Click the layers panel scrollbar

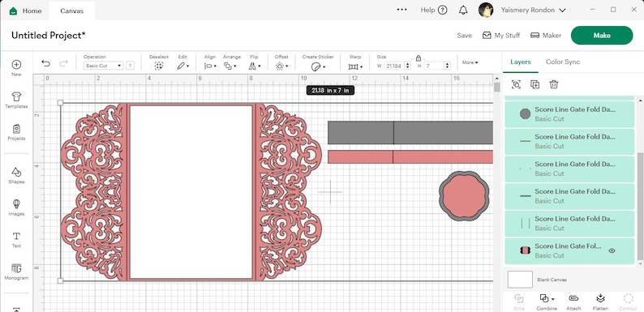pos(640,206)
